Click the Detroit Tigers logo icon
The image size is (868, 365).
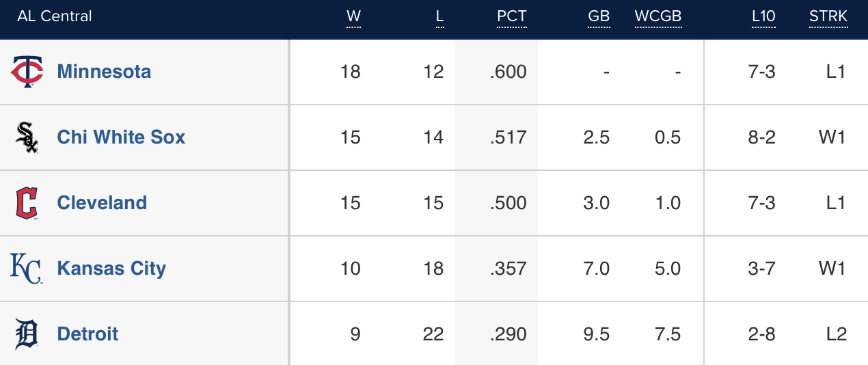click(x=27, y=334)
